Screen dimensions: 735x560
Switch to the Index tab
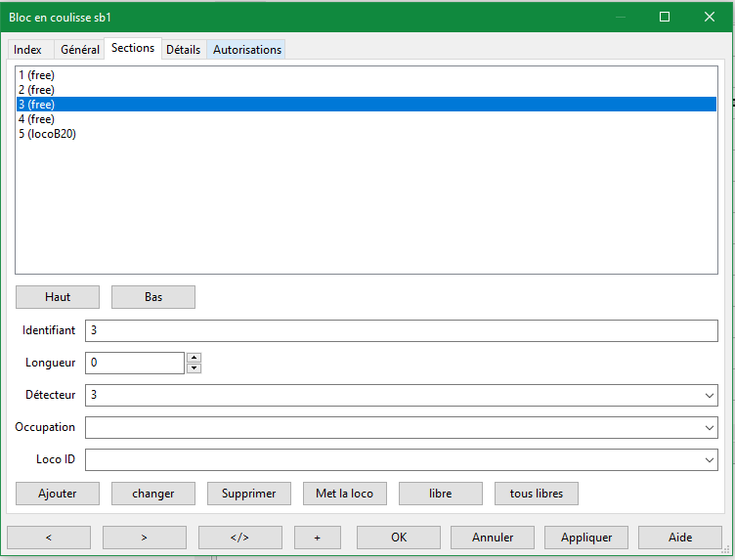tap(27, 50)
